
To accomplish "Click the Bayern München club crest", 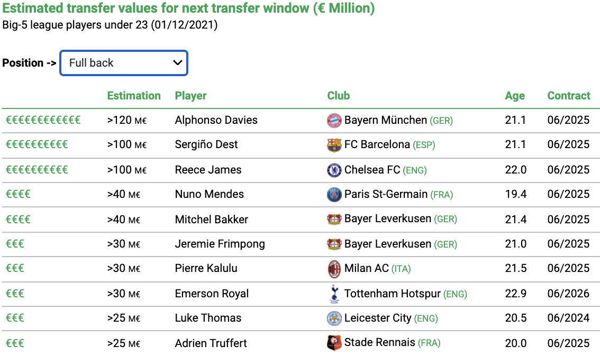I will click(334, 121).
